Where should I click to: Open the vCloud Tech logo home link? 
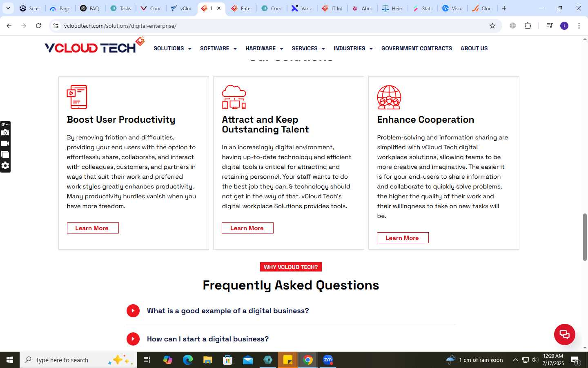94,46
